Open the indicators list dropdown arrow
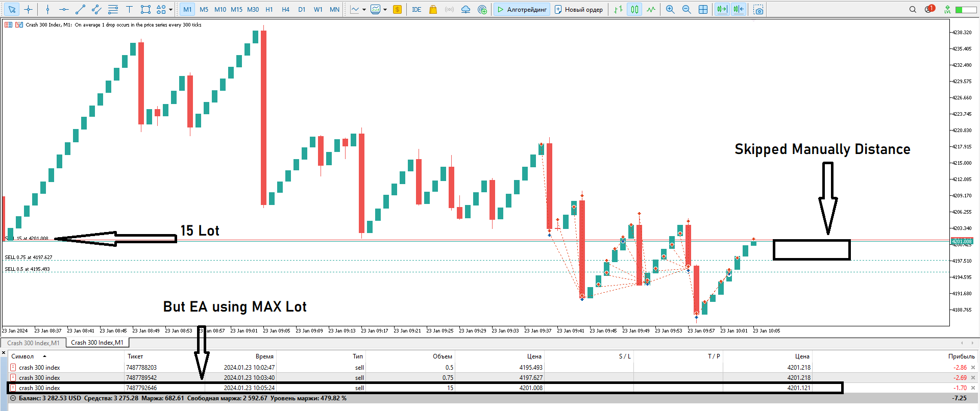This screenshot has height=411, width=980. [x=385, y=9]
